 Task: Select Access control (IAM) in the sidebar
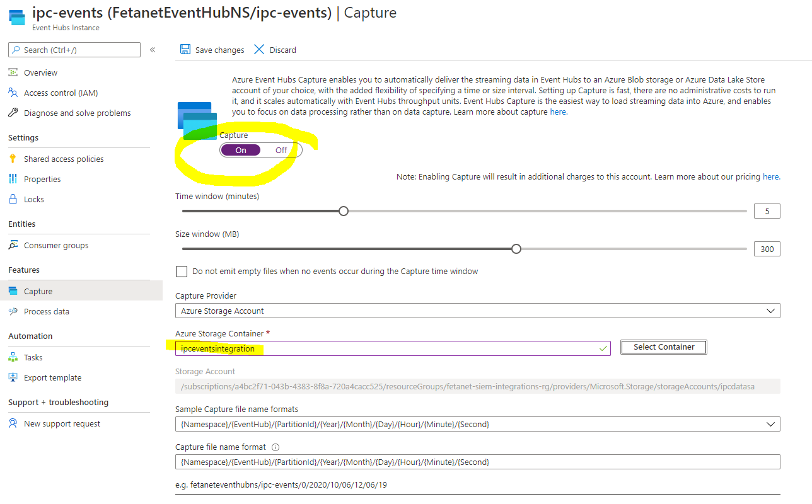click(62, 92)
